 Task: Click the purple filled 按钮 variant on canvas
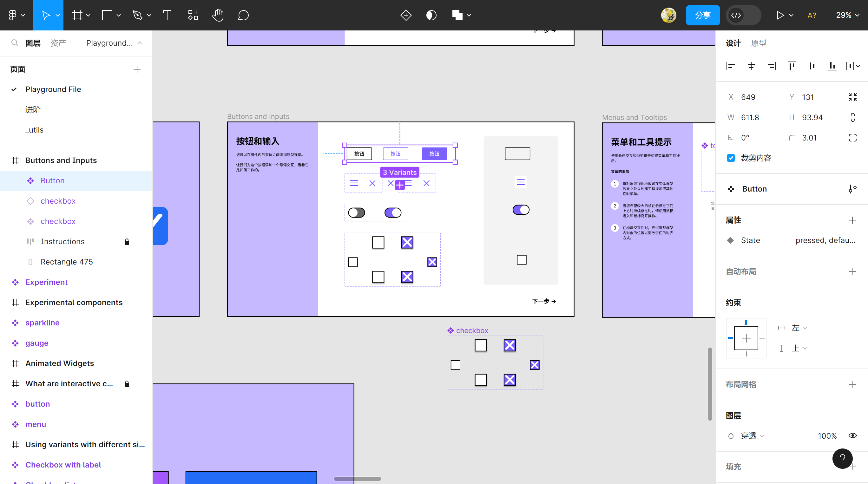pyautogui.click(x=434, y=154)
